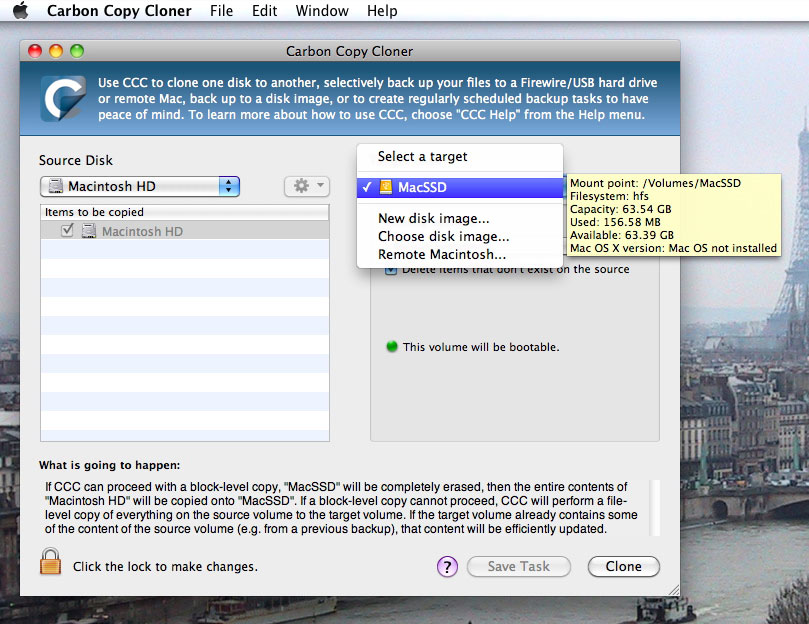
Task: Open help with the question mark button
Action: click(x=447, y=566)
